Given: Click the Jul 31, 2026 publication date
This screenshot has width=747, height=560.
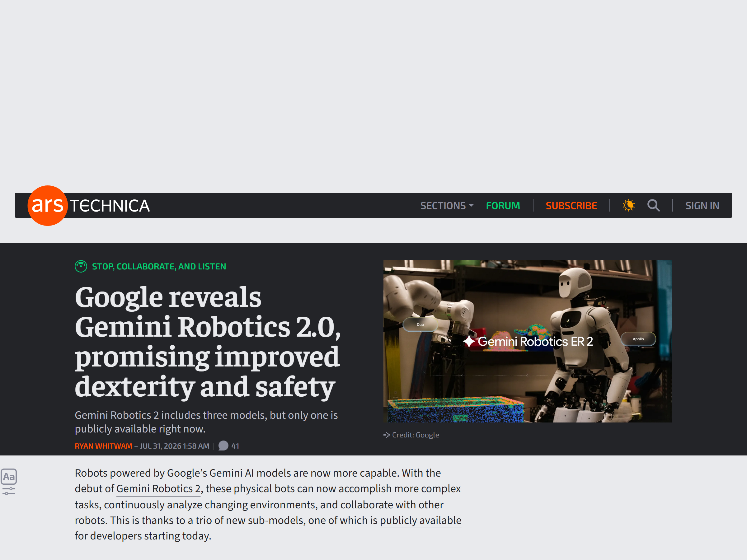Looking at the screenshot, I should [x=175, y=446].
